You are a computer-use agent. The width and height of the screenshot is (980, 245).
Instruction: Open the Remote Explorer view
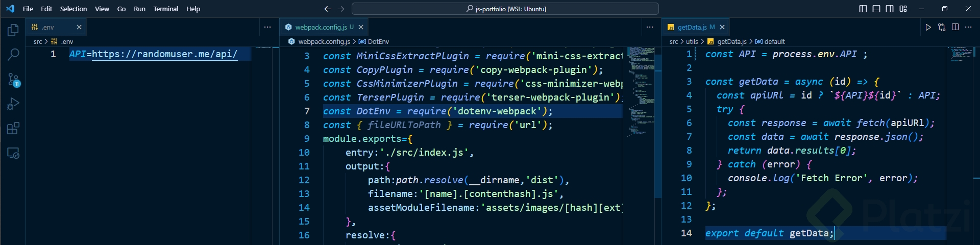13,153
